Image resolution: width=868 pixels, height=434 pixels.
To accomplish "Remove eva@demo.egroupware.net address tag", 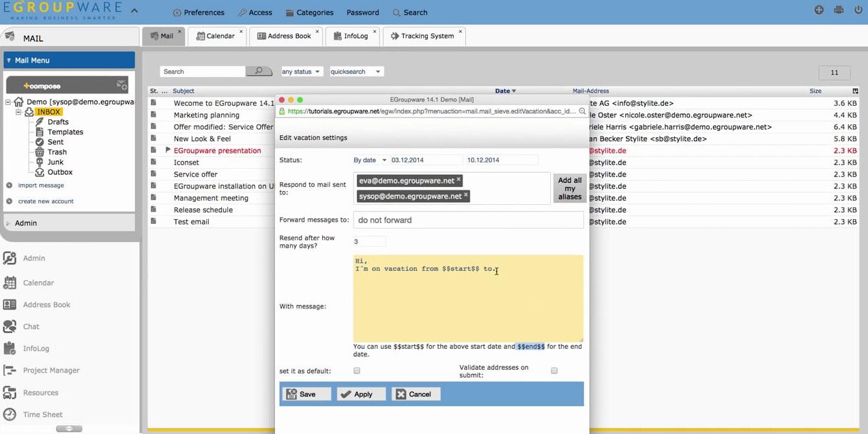I will (x=459, y=180).
